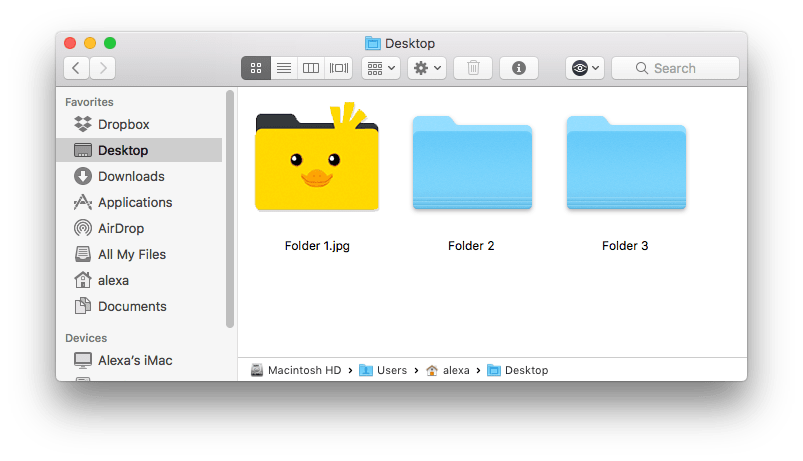Click Users in the path bar
Screen dimensions: 803x461
coord(383,370)
